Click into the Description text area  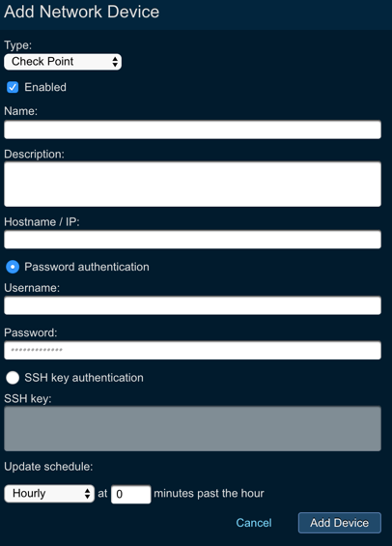pos(192,184)
